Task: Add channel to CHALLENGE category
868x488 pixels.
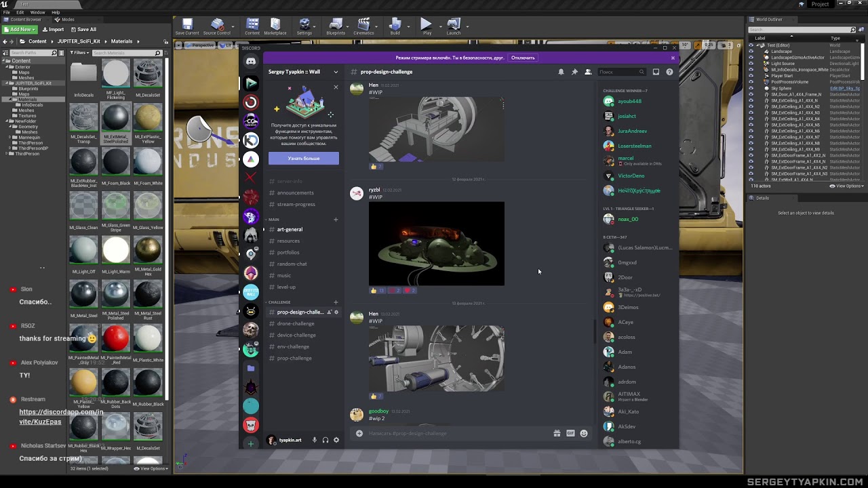Action: 336,302
